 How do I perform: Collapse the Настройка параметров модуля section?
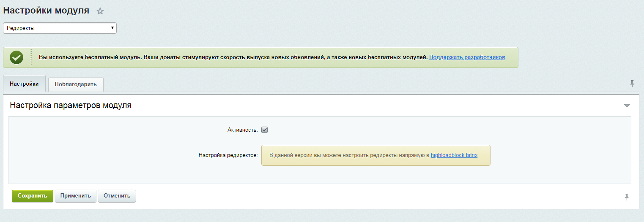tap(627, 106)
